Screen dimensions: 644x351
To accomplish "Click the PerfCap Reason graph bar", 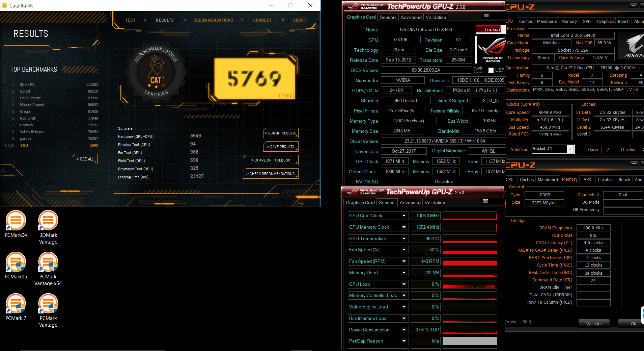I will (470, 341).
